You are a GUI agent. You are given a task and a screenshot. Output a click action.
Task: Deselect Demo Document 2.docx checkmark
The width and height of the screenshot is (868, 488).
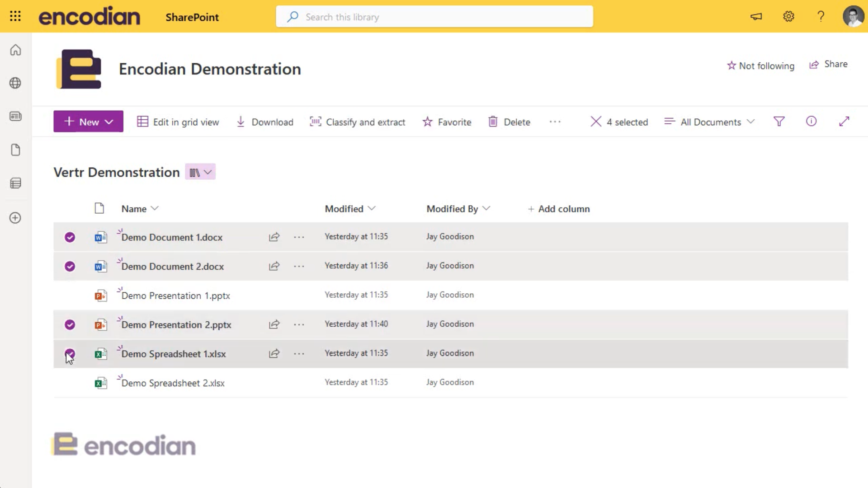pyautogui.click(x=70, y=266)
